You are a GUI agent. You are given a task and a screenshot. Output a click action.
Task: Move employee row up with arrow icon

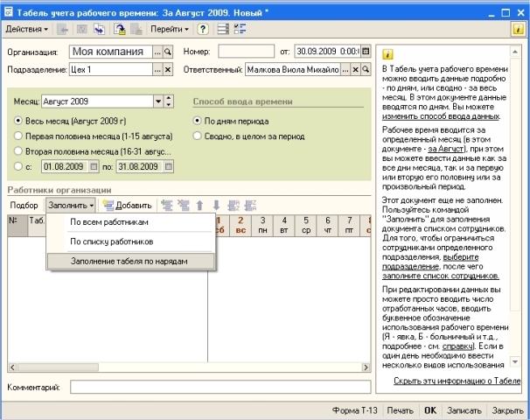[200, 206]
